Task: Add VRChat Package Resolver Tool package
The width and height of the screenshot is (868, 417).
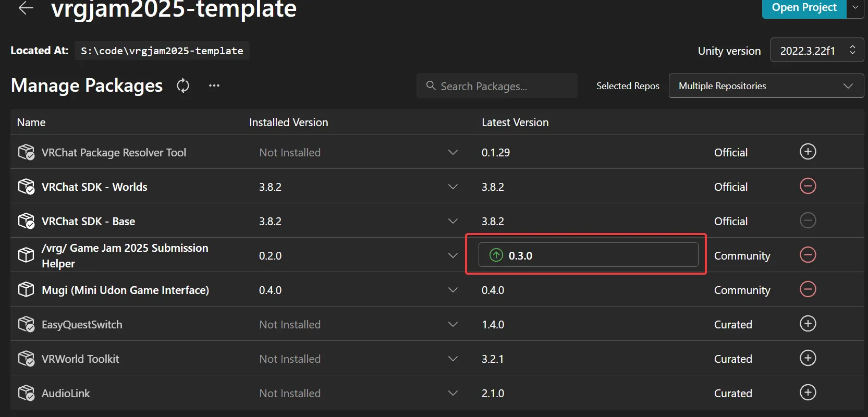Action: (808, 152)
